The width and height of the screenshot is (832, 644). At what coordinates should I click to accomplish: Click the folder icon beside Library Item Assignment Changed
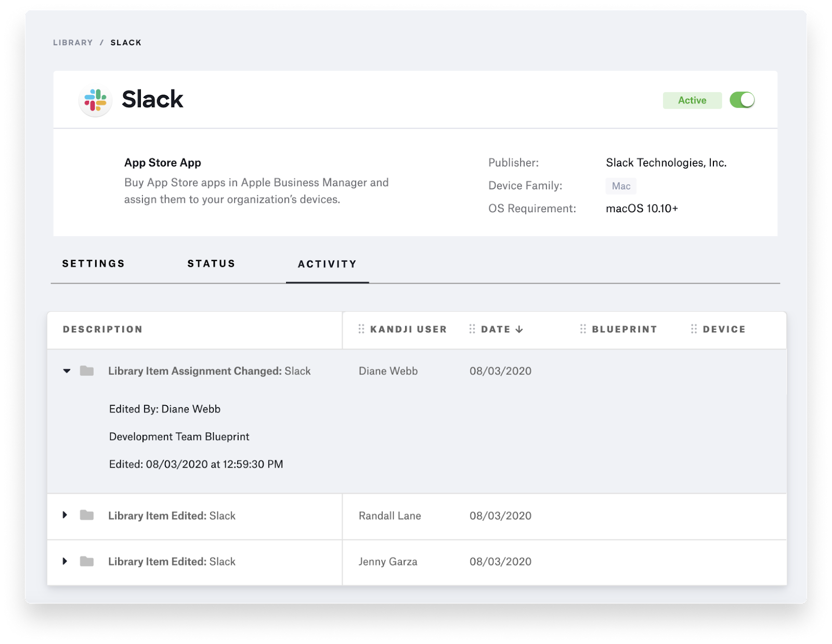coord(88,370)
